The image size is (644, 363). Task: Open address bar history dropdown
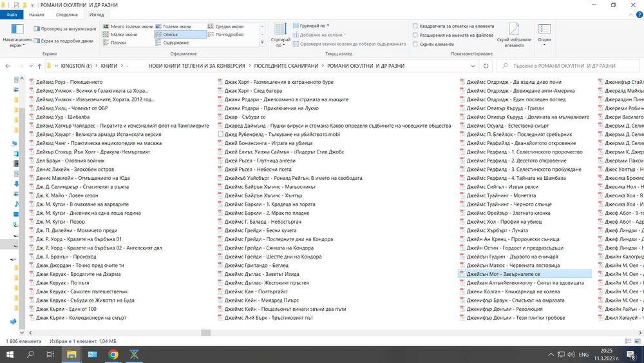473,66
